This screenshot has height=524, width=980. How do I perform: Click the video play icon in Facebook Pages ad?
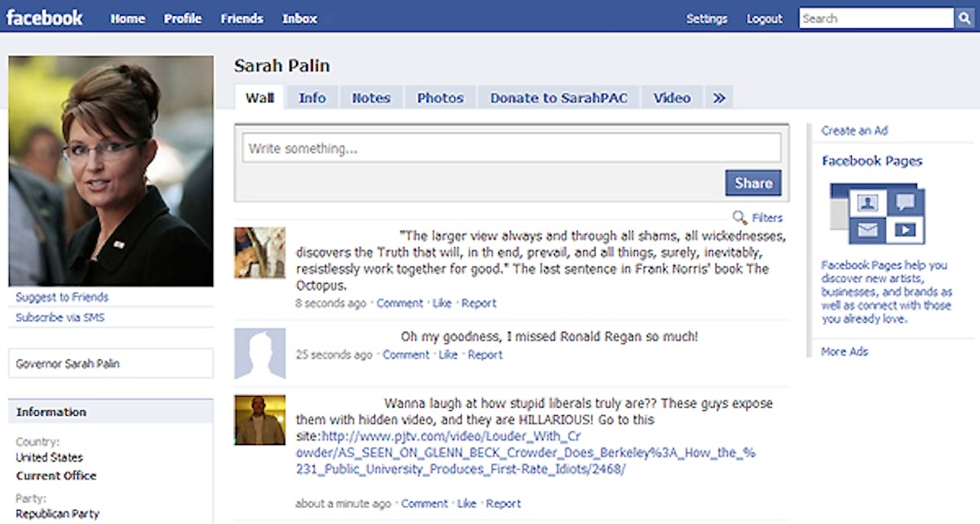pos(904,230)
